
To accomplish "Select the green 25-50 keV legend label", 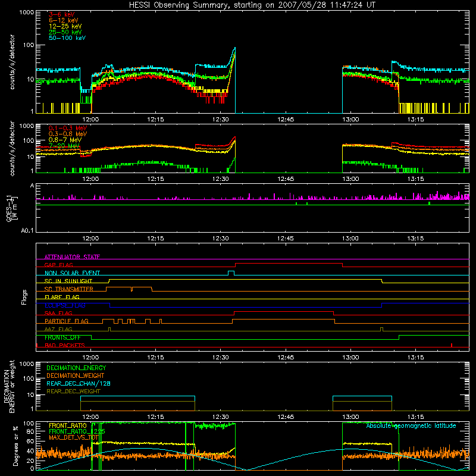I will [65, 32].
